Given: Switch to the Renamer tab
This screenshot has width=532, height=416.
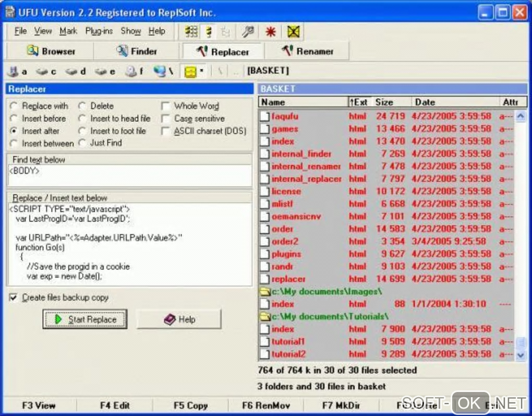Looking at the screenshot, I should tap(307, 51).
